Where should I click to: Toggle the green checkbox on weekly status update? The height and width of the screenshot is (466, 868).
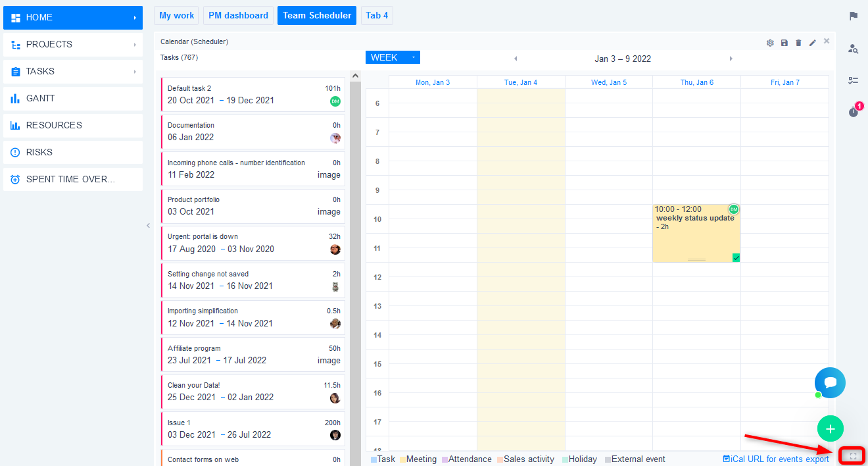coord(736,258)
